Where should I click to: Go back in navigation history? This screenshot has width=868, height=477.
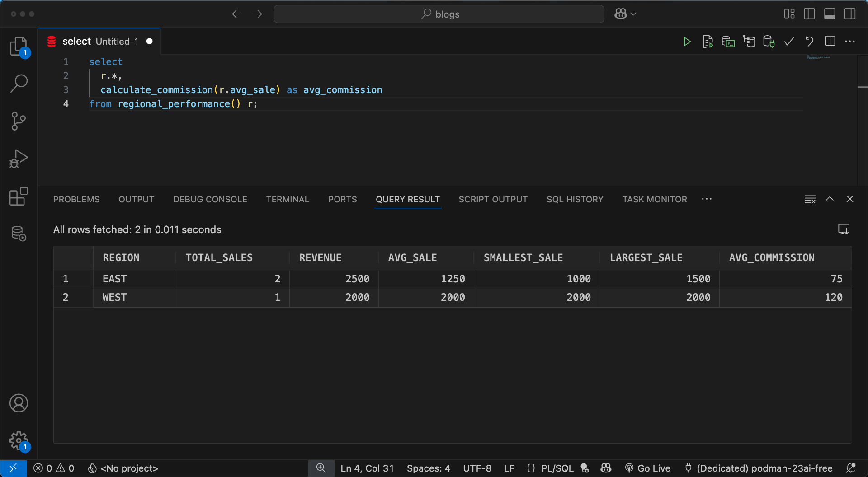(237, 14)
